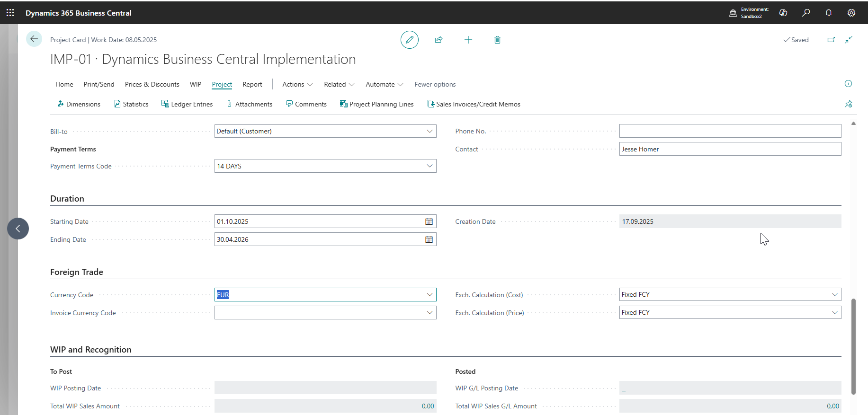Click the pin action bar icon

tap(848, 104)
